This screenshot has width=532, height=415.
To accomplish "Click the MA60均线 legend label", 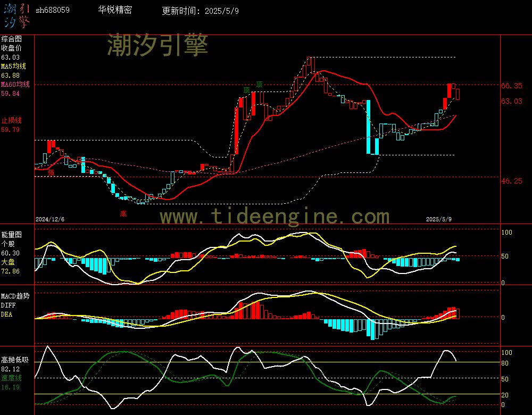I will 15,84.
